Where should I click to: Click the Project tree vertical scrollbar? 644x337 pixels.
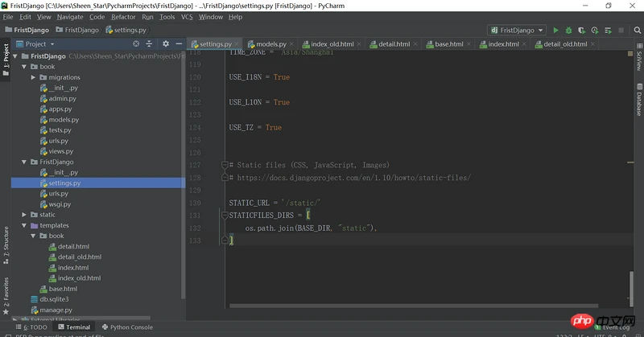coord(184,176)
